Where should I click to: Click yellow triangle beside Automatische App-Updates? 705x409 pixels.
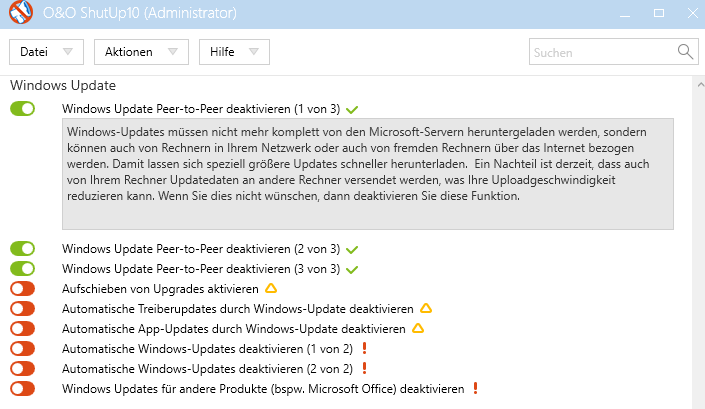[x=418, y=328]
